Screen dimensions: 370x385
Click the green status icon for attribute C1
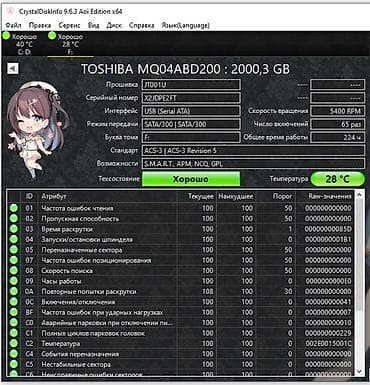(x=14, y=333)
